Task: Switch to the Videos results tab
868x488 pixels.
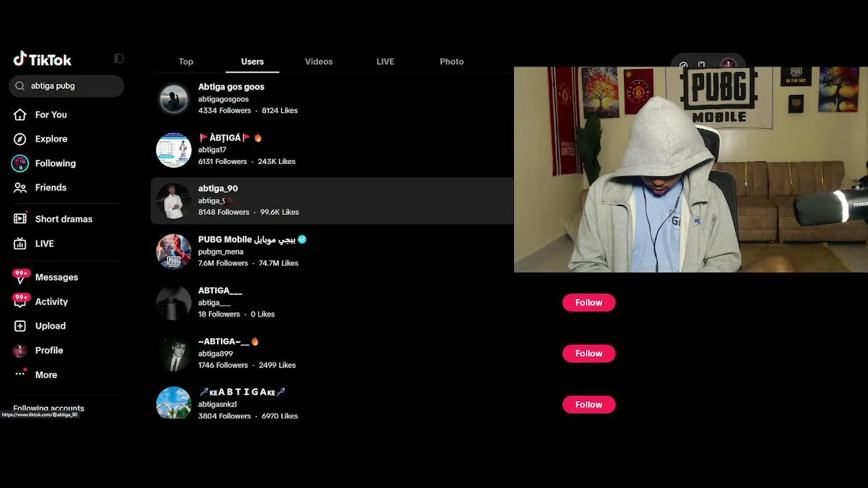Action: click(319, 62)
